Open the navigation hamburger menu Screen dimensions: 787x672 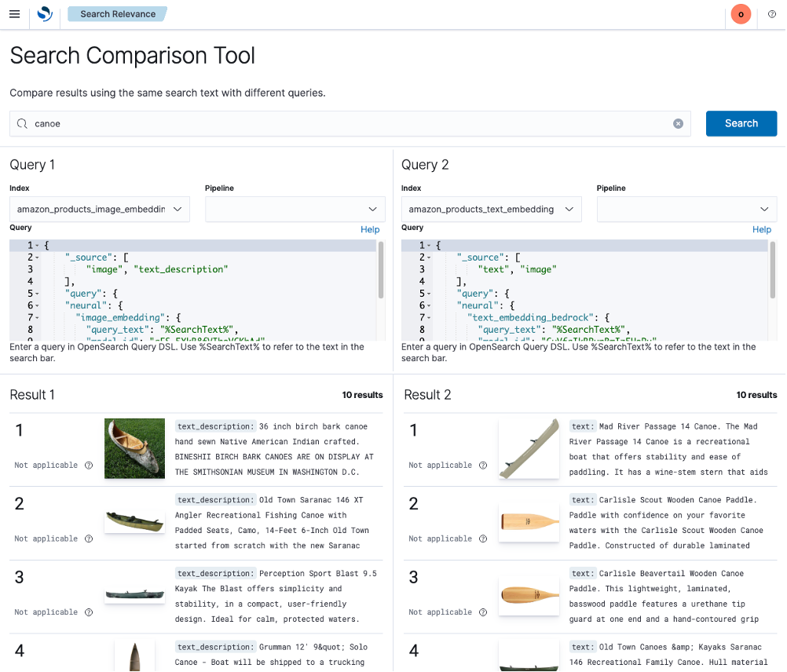14,13
